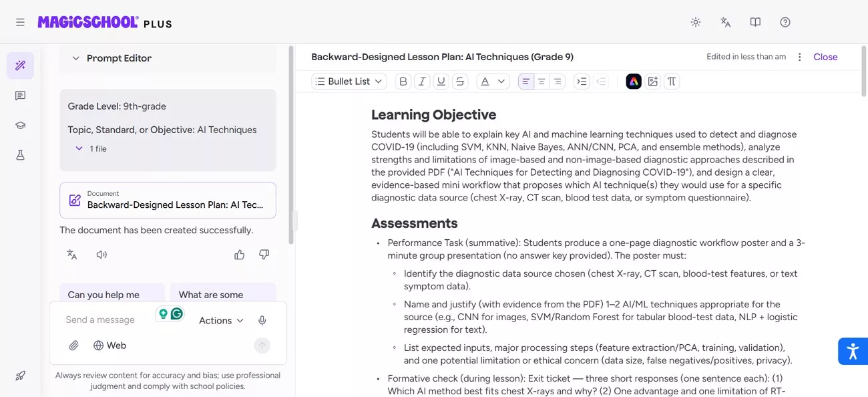Select the graduation cap sidebar icon
Image resolution: width=868 pixels, height=397 pixels.
click(20, 125)
